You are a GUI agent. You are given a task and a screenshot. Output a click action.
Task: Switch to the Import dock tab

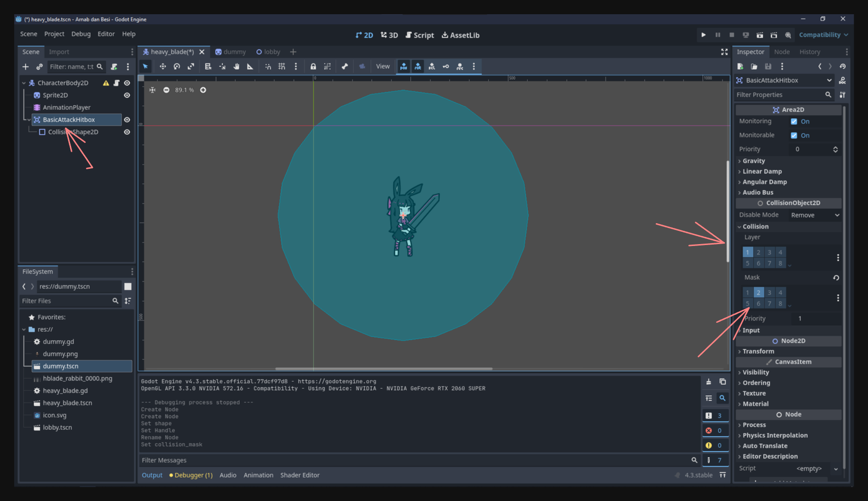(x=59, y=52)
